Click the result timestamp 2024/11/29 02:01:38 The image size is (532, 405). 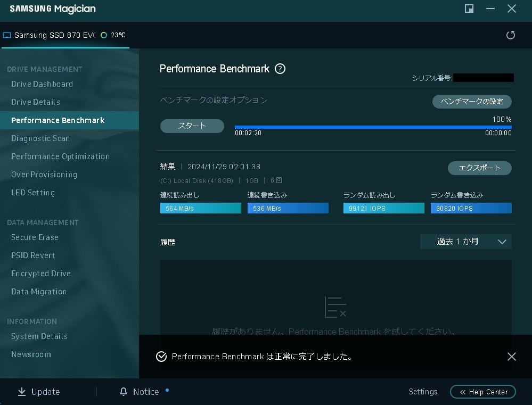224,167
